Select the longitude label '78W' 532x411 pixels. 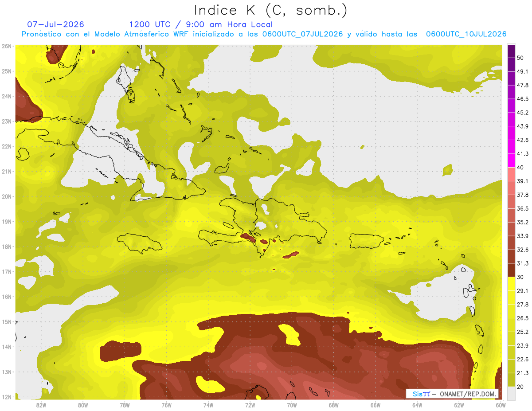click(125, 405)
